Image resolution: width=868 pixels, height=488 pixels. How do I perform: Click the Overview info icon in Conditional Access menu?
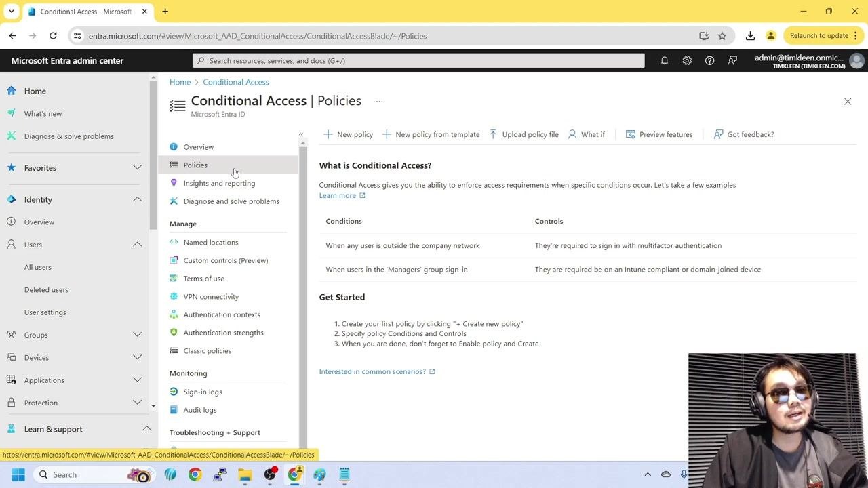point(174,146)
